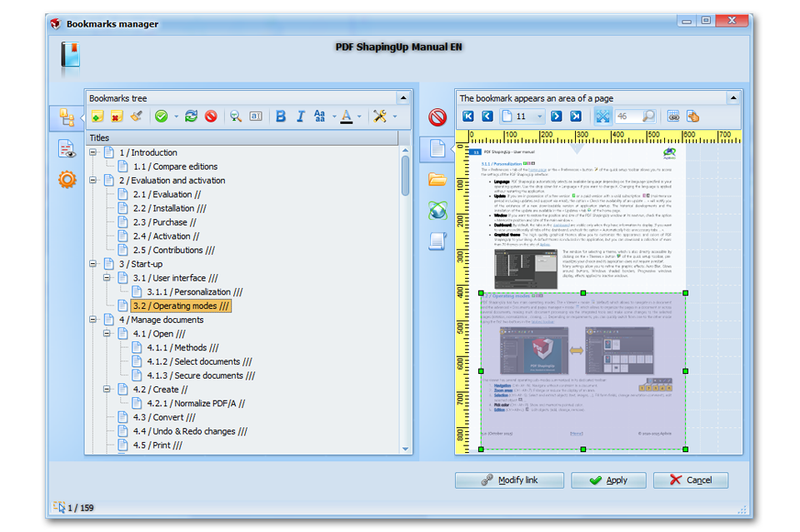800x532 pixels.
Task: Collapse the '2 / Evaluation and activation' node
Action: (92, 180)
